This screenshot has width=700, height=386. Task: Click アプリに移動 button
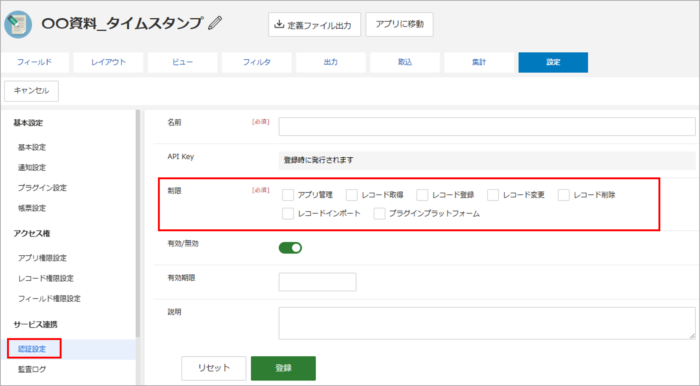(400, 25)
